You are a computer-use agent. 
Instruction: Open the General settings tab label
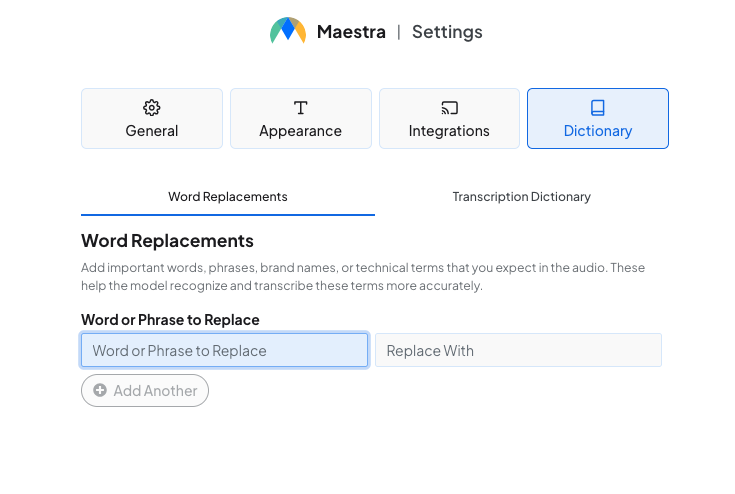[x=152, y=131]
